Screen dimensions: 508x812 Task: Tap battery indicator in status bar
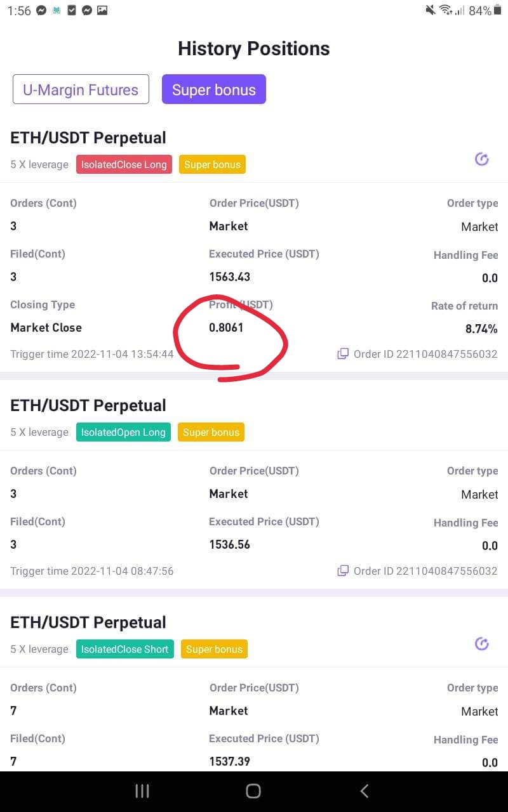pyautogui.click(x=480, y=11)
